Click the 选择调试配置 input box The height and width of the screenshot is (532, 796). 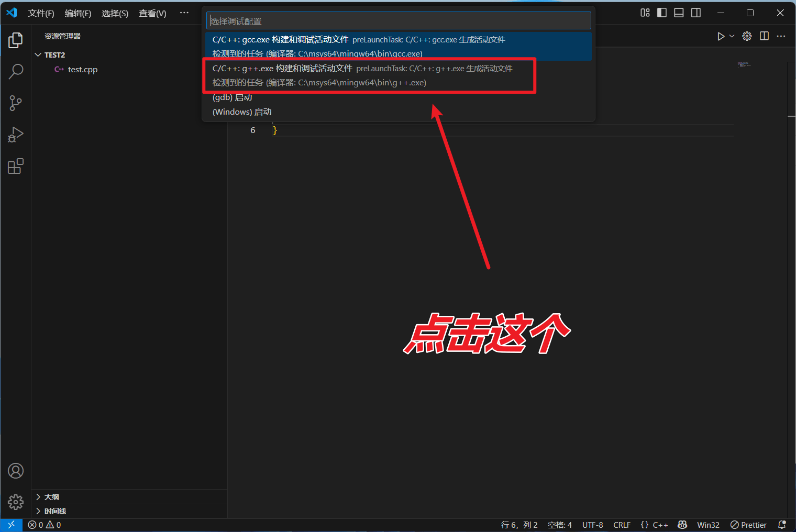398,21
